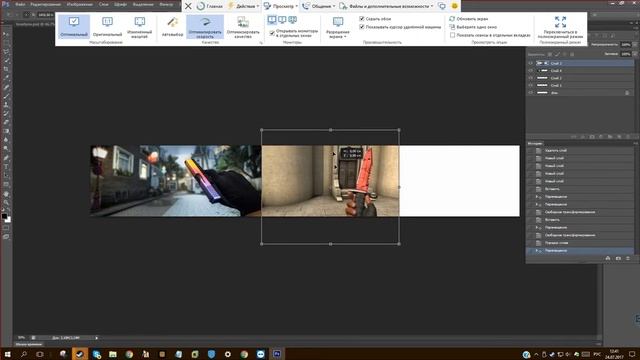Open the Редактирование menu
Image resolution: width=640 pixels, height=360 pixels.
pyautogui.click(x=45, y=4)
